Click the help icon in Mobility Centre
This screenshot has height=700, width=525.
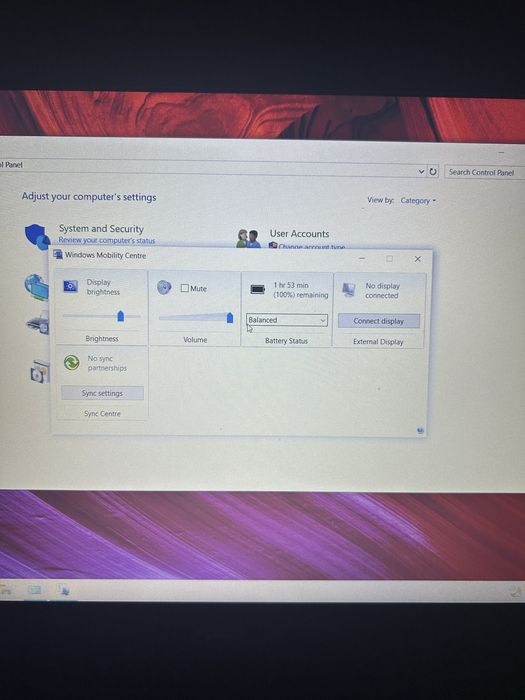[x=420, y=430]
